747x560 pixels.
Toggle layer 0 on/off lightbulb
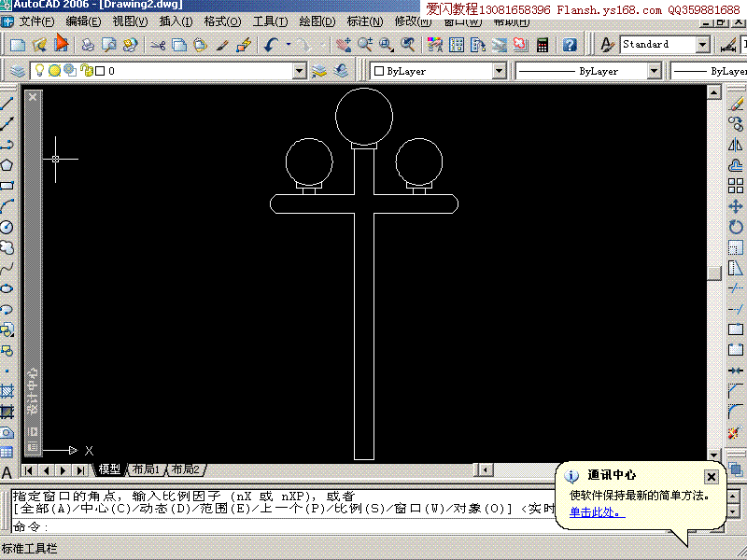tap(40, 71)
